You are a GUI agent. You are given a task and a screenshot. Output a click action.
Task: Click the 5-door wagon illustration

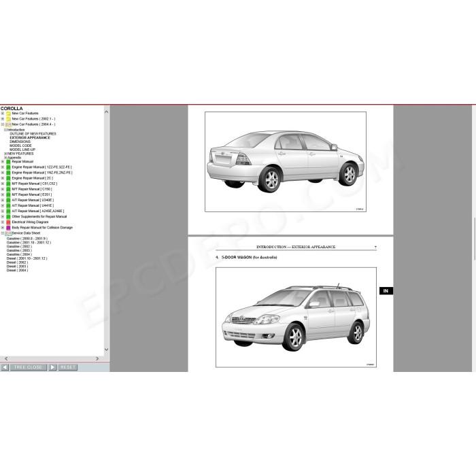(x=296, y=318)
